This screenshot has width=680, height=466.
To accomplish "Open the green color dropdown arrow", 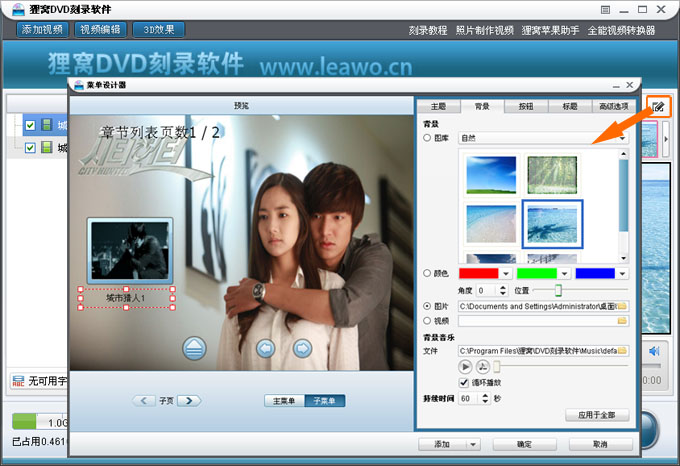I will tap(564, 274).
